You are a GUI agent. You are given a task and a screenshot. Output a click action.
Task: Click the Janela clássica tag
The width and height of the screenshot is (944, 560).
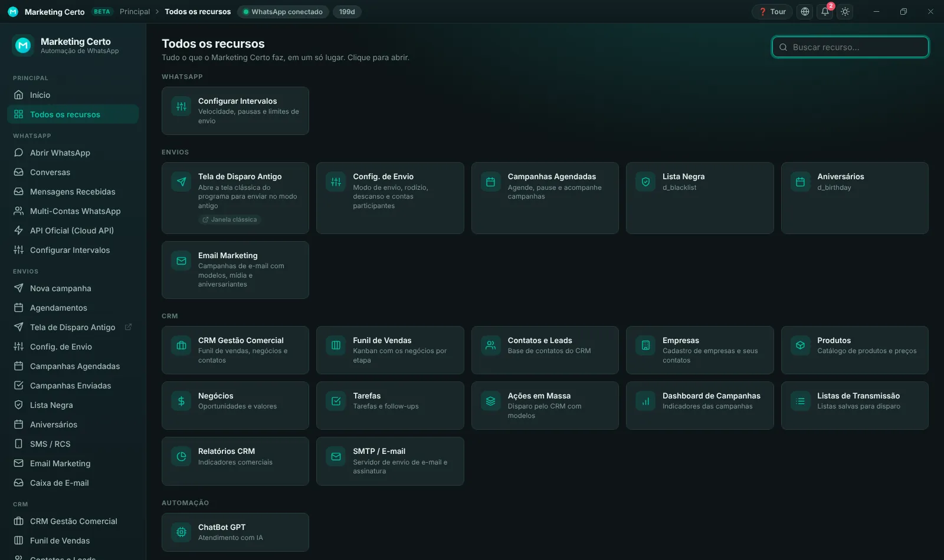(x=230, y=219)
